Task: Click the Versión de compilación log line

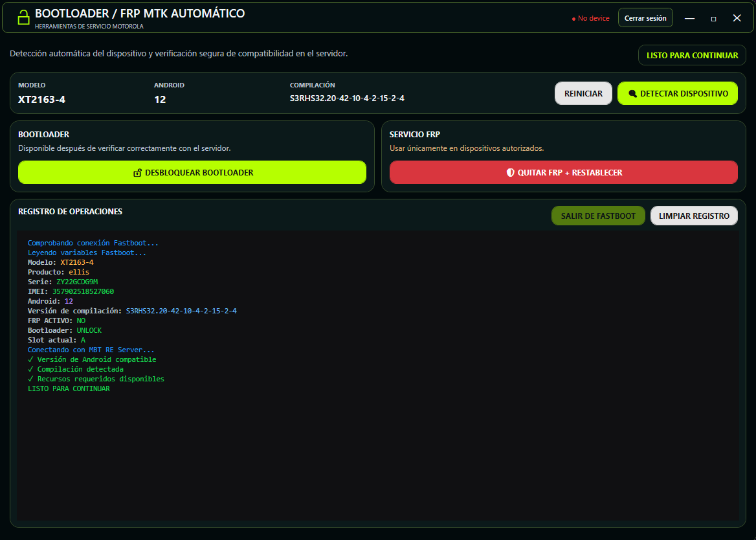Action: [132, 311]
